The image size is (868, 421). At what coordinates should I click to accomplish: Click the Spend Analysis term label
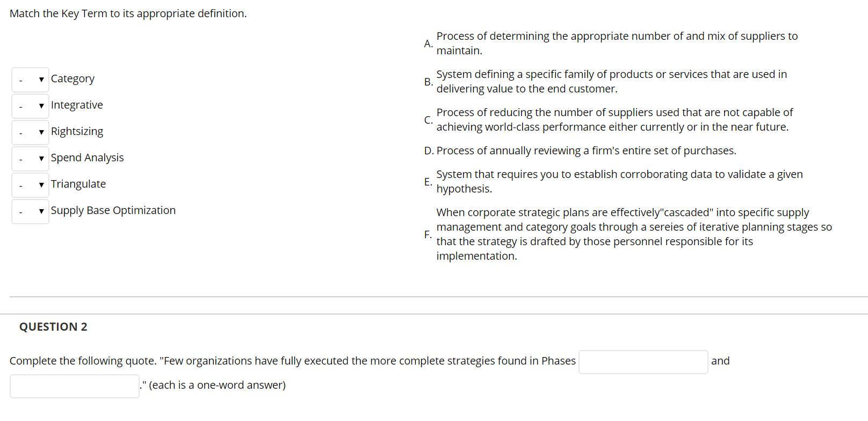point(87,158)
